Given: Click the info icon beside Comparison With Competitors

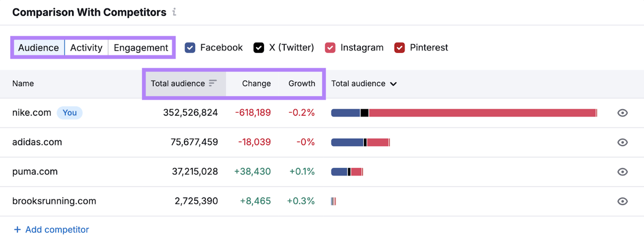Looking at the screenshot, I should 174,12.
